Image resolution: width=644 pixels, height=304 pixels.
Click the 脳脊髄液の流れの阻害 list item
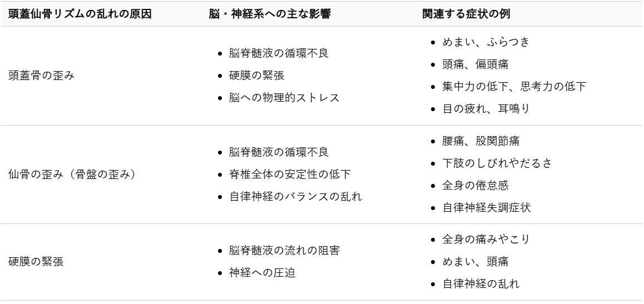pyautogui.click(x=284, y=251)
